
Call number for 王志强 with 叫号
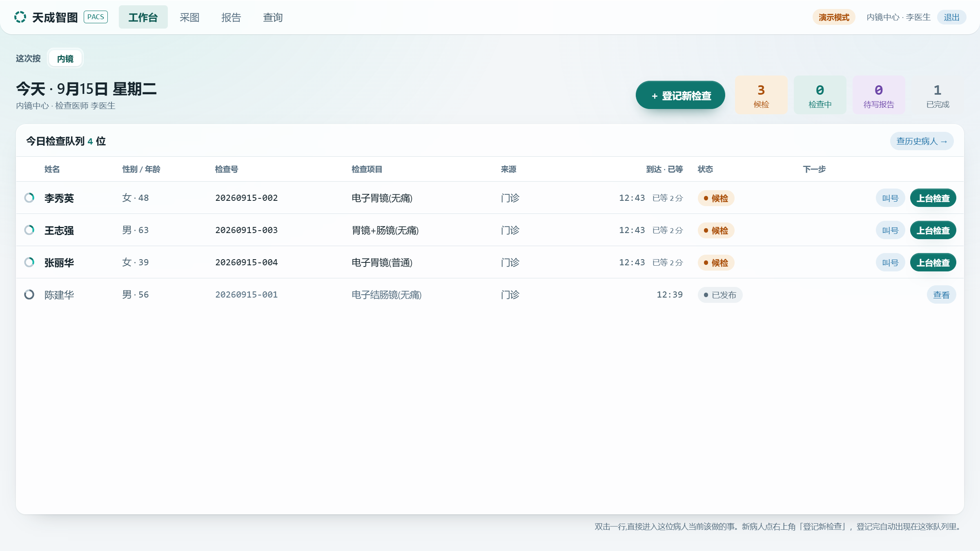coord(890,230)
